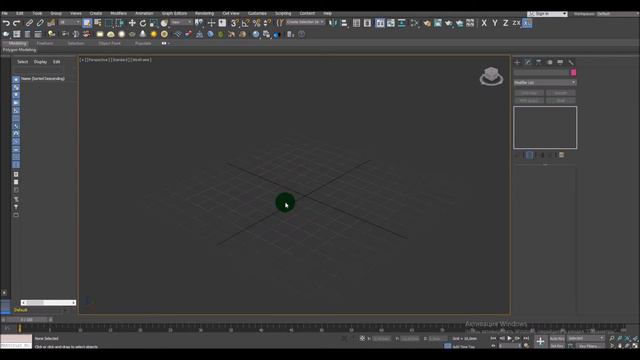
Task: Open the Workspaces Default dropdown
Action: point(617,14)
